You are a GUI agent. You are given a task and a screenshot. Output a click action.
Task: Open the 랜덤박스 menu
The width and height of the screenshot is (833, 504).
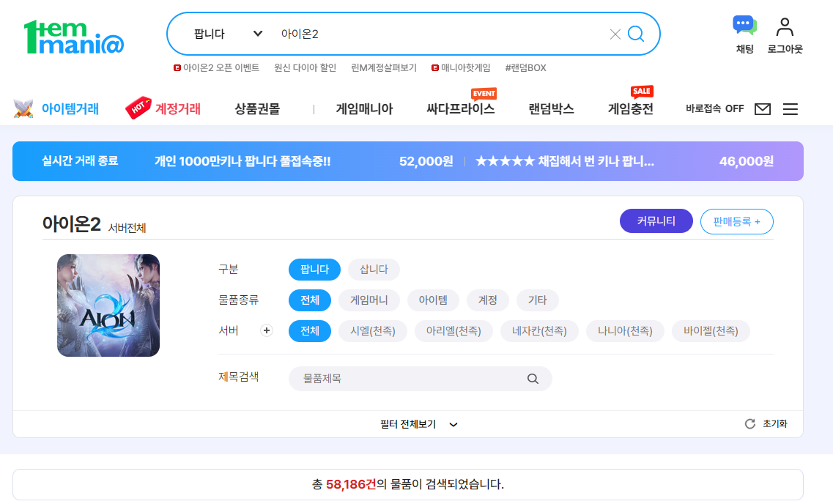tap(552, 109)
